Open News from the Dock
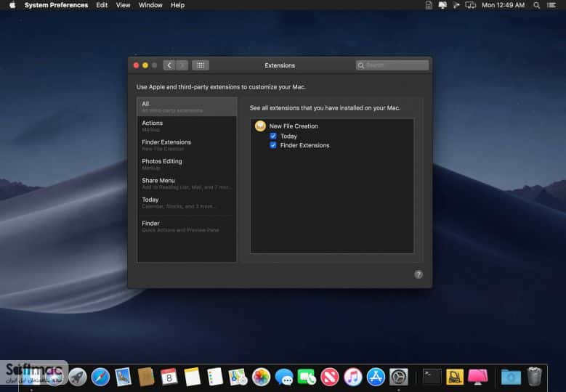566x392 pixels. point(330,377)
